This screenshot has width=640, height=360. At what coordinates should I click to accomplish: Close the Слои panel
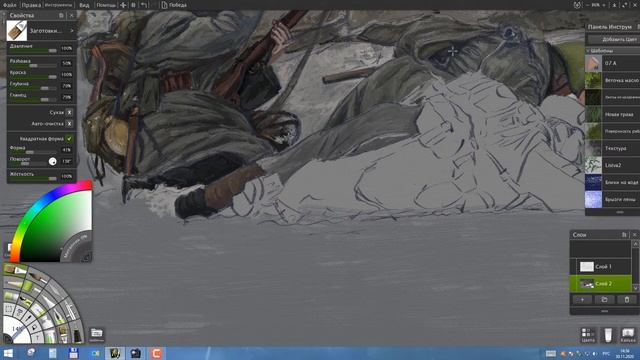634,235
